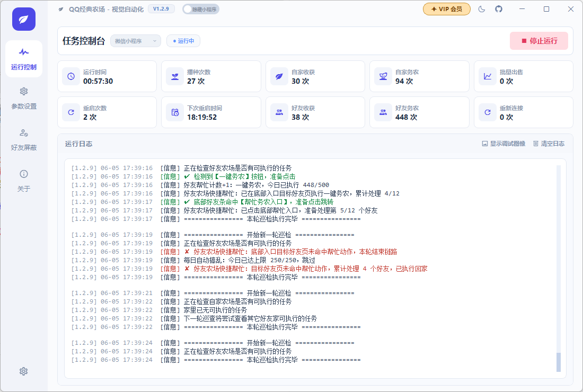Click the clock icon in 运行时间 card
Image resolution: width=583 pixels, height=392 pixels.
coord(71,76)
